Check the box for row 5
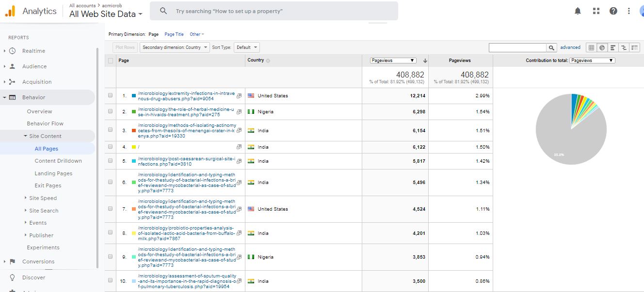644x292 pixels. [111, 161]
